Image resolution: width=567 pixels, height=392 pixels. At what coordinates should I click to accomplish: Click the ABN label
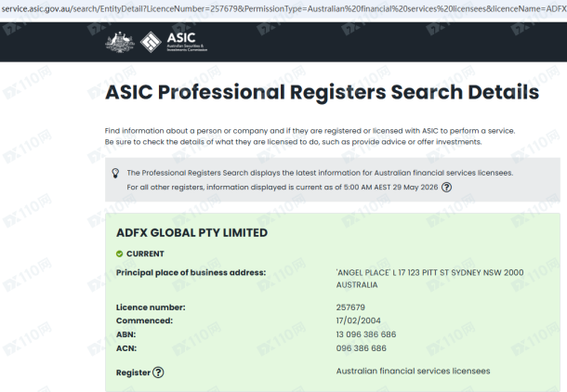[x=125, y=334]
